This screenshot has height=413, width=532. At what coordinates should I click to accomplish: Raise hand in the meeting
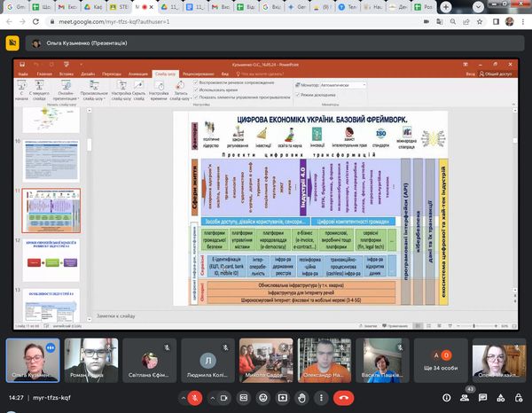(x=302, y=399)
